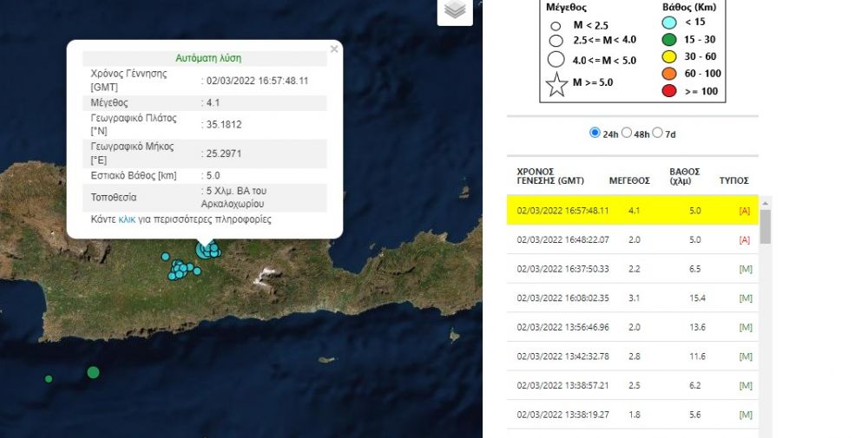This screenshot has width=868, height=438.
Task: Close the earthquake info popup
Action: pos(334,49)
